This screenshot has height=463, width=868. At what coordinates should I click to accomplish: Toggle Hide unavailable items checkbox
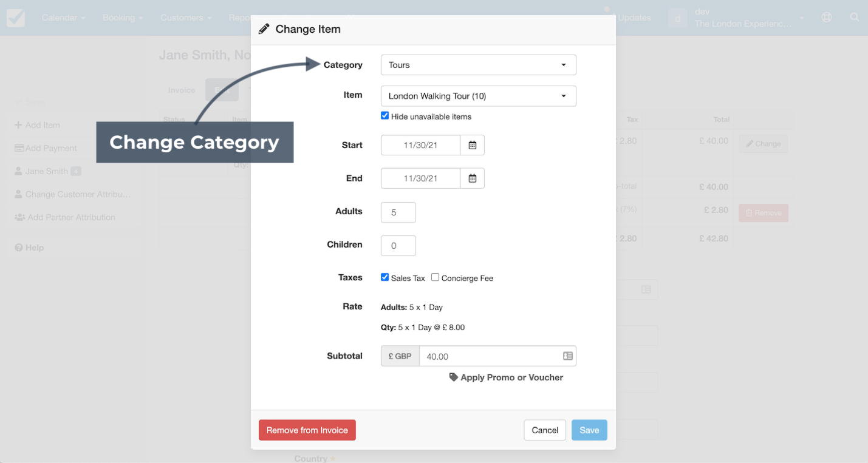[384, 115]
